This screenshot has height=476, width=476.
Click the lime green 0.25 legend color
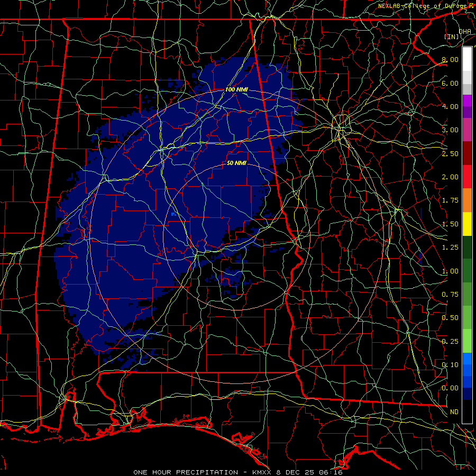(467, 341)
